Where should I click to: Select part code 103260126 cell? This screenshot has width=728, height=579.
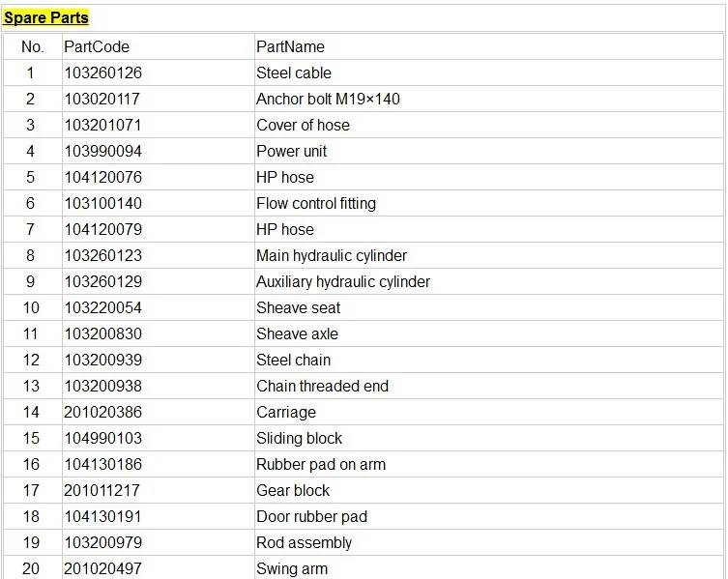(102, 72)
